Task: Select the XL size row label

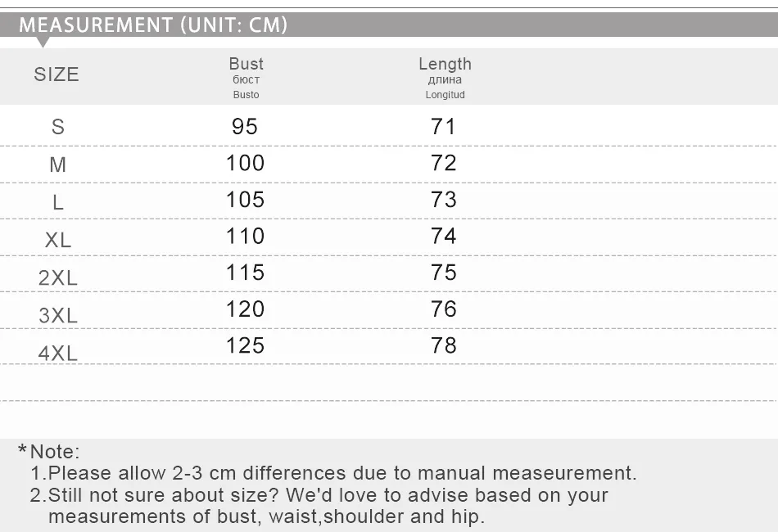Action: (x=58, y=240)
